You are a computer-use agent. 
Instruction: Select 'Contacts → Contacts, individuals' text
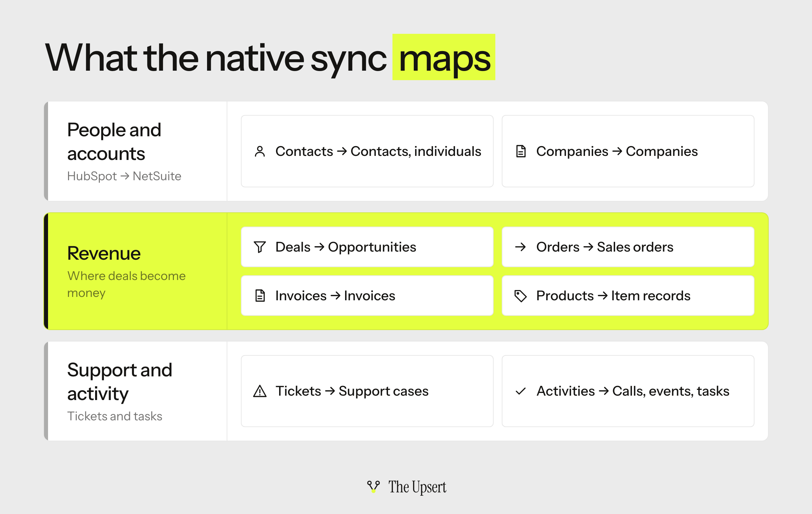click(378, 151)
